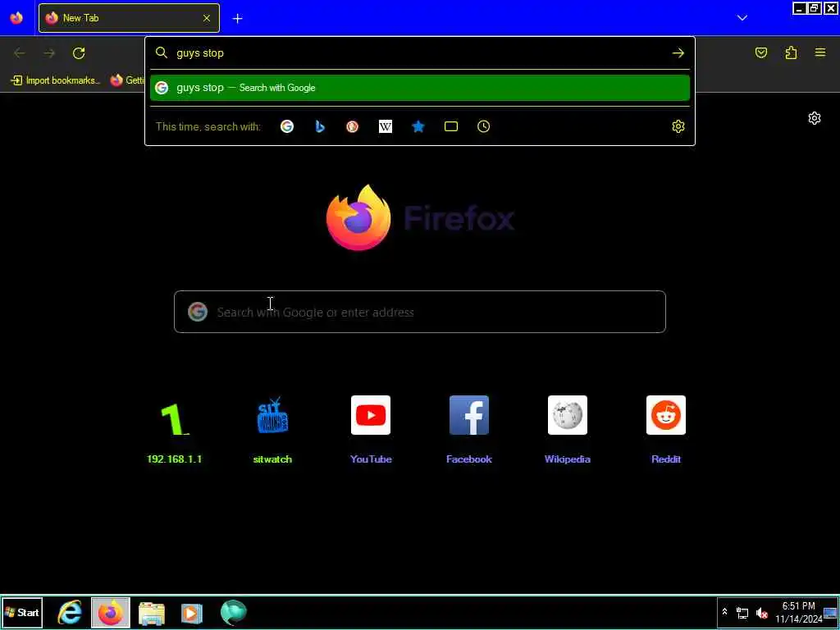Open the Reddit shortcut tile
This screenshot has height=630, width=840.
tap(666, 430)
